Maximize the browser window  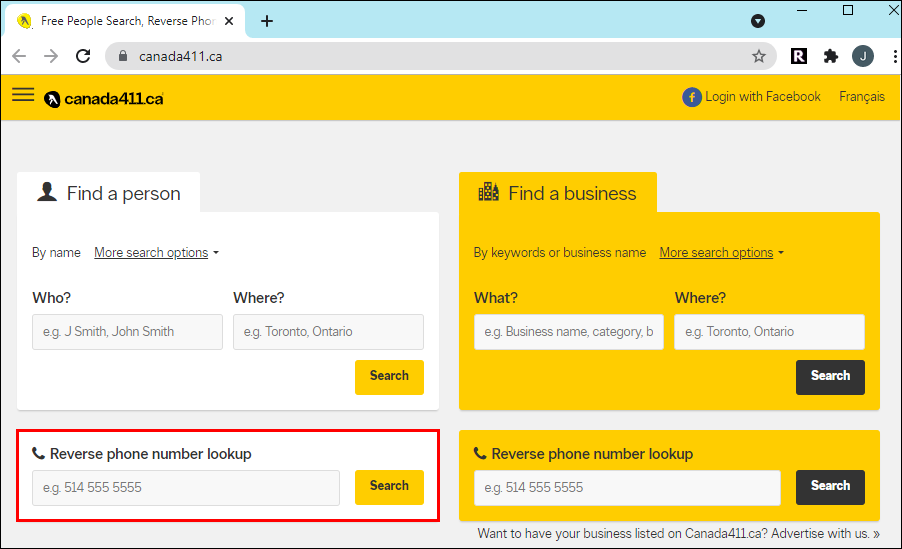(848, 10)
